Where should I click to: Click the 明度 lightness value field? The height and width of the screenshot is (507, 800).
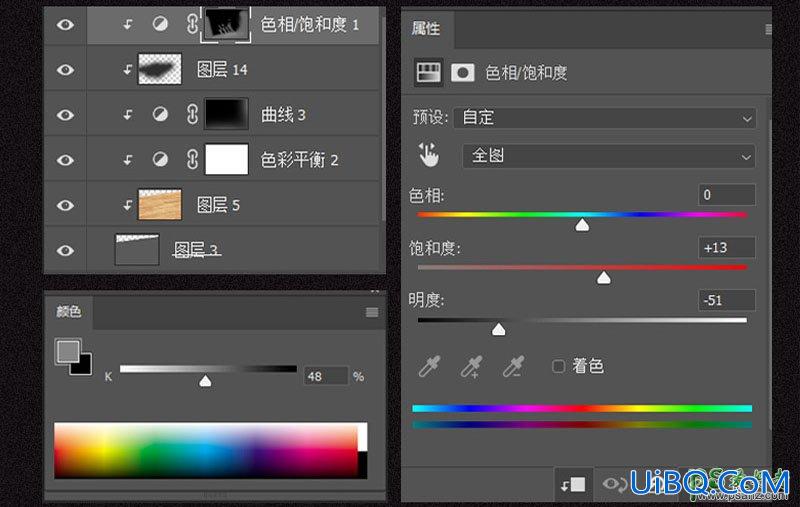727,300
